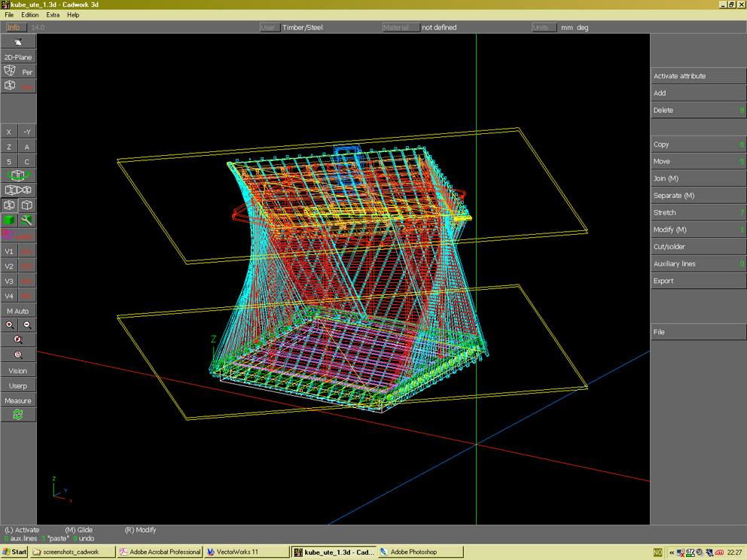Switch to Adobe Photoshop in the taskbar
The height and width of the screenshot is (560, 747).
pos(419,552)
